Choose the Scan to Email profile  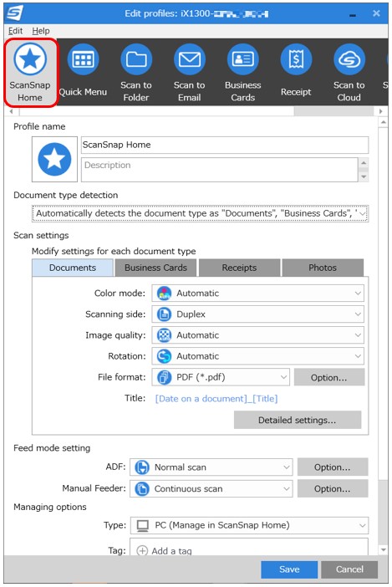pyautogui.click(x=189, y=73)
